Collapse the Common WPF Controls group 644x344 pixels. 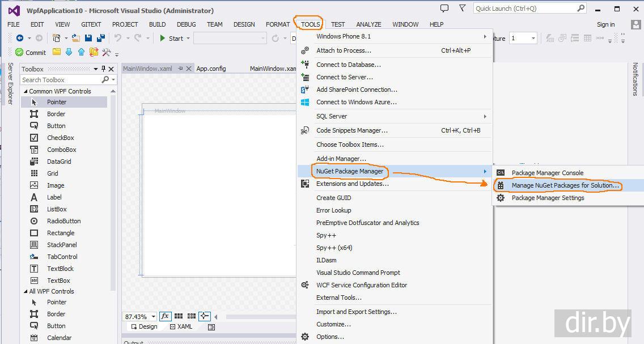(25, 91)
